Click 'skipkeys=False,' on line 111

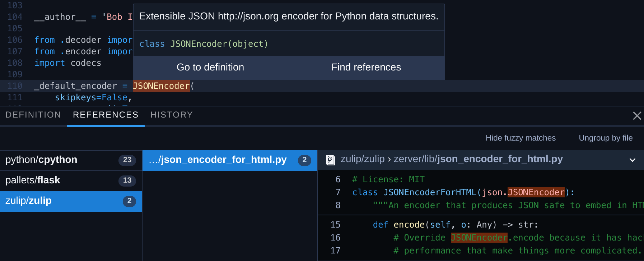pos(94,97)
